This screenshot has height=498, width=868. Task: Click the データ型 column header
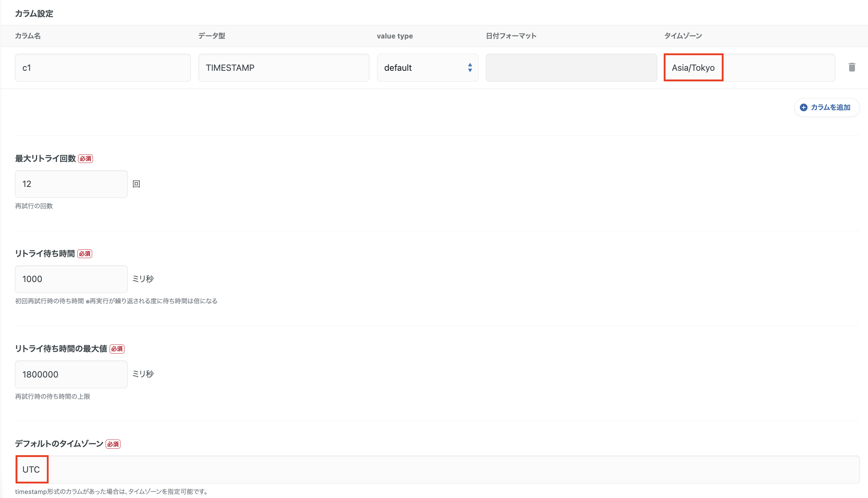point(212,36)
